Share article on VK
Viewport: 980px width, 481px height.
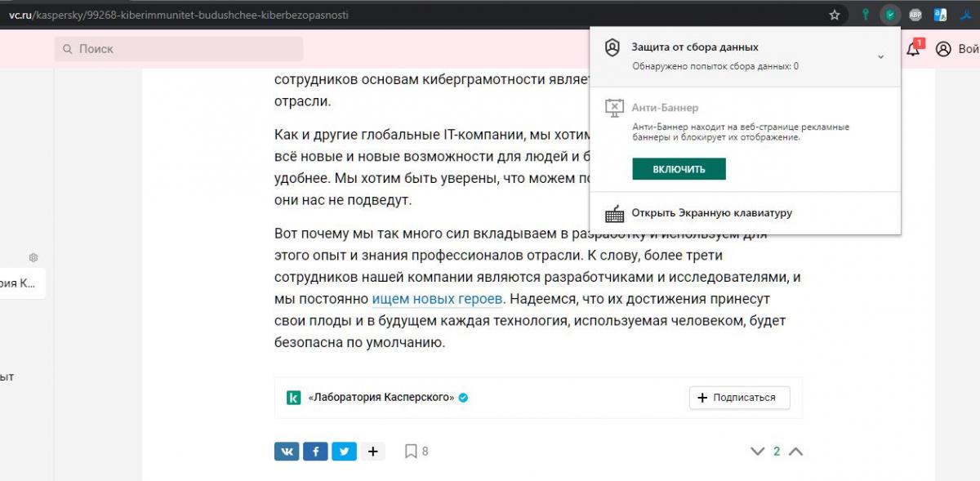click(x=287, y=451)
